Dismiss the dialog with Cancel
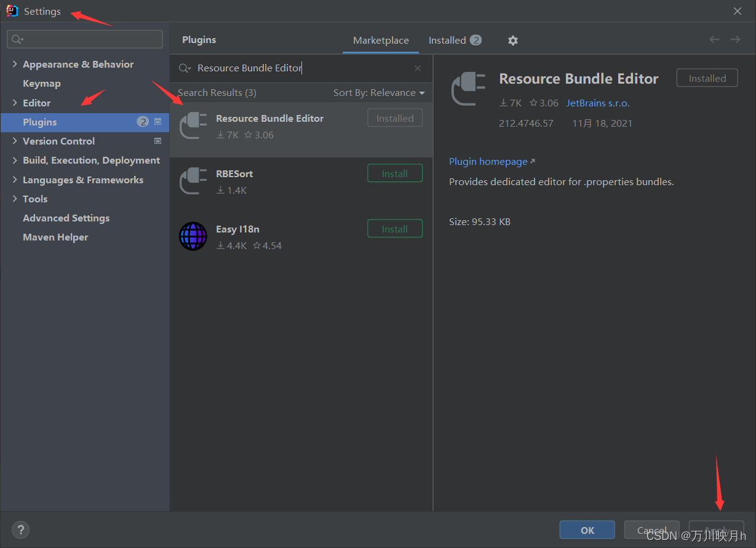Image resolution: width=756 pixels, height=548 pixels. point(652,530)
